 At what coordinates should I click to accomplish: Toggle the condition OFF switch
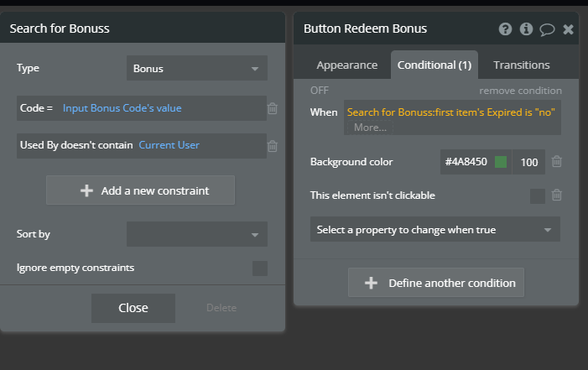[x=320, y=91]
